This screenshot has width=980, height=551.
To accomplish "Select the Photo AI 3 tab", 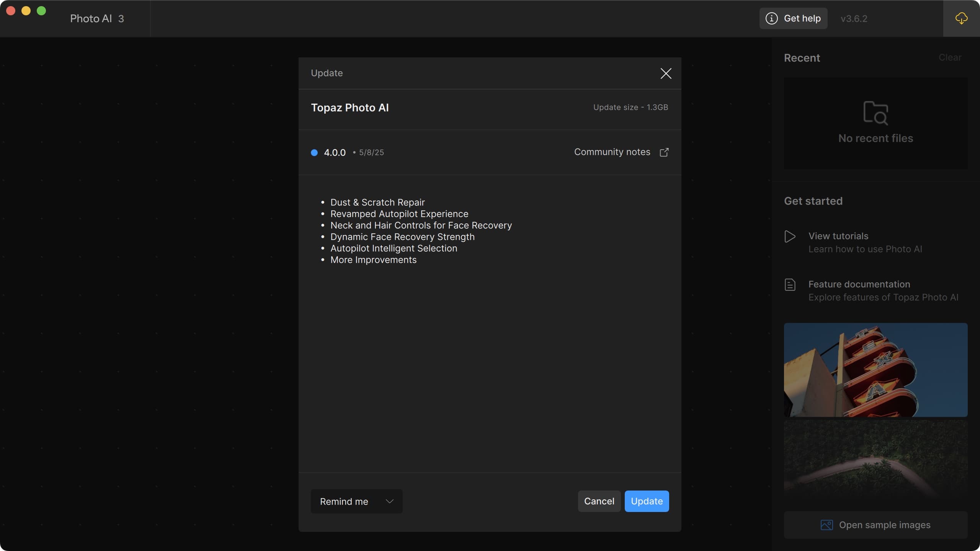I will (x=97, y=18).
